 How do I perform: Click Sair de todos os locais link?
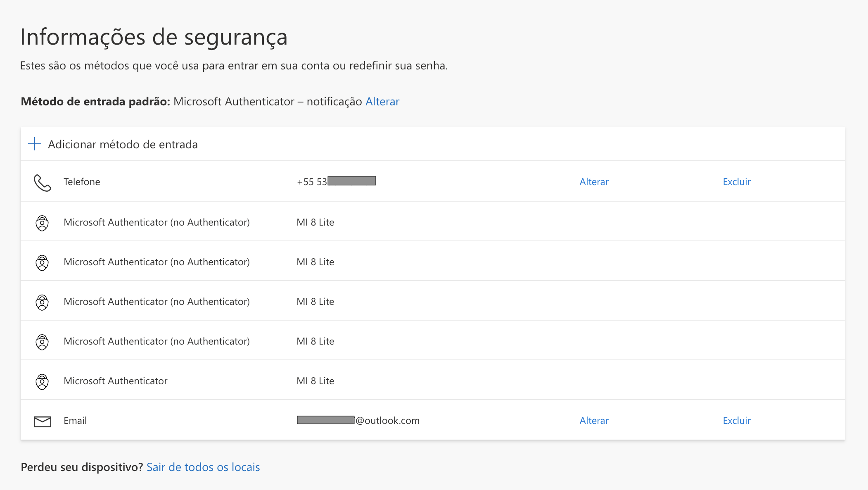[x=203, y=467]
